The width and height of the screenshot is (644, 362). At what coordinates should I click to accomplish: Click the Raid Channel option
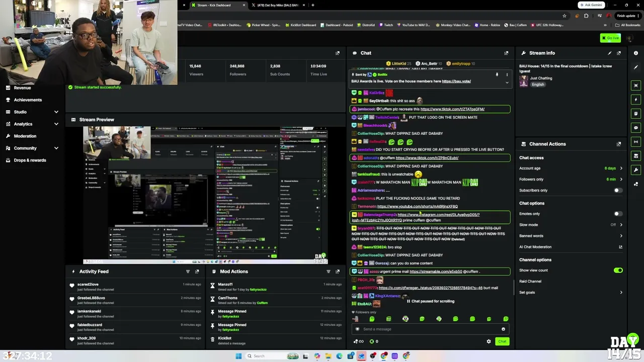(x=530, y=282)
